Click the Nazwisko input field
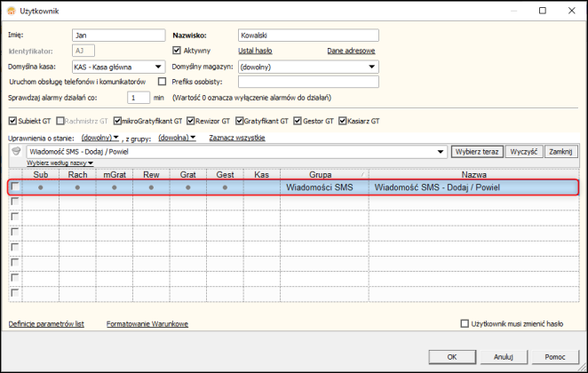The height and width of the screenshot is (373, 588). click(x=308, y=36)
